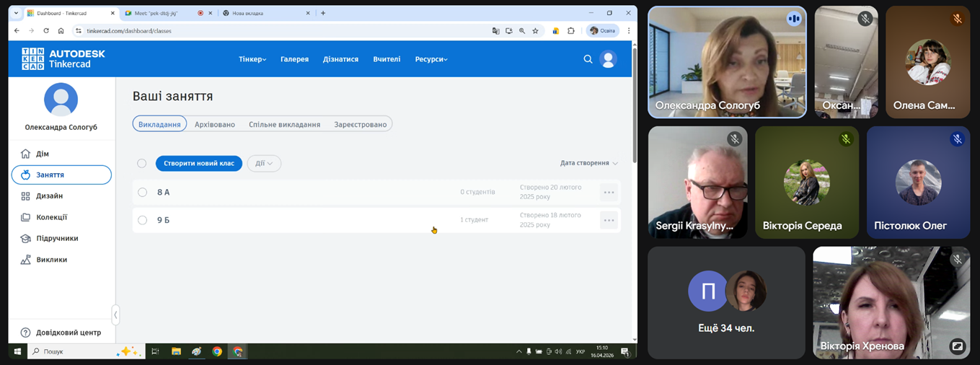The width and height of the screenshot is (980, 365).
Task: Open the user profile avatar in header
Action: tap(608, 59)
